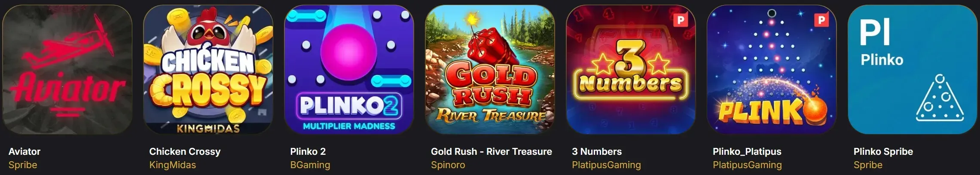Open the Spinoro provider link
Image resolution: width=980 pixels, height=175 pixels.
point(448,165)
